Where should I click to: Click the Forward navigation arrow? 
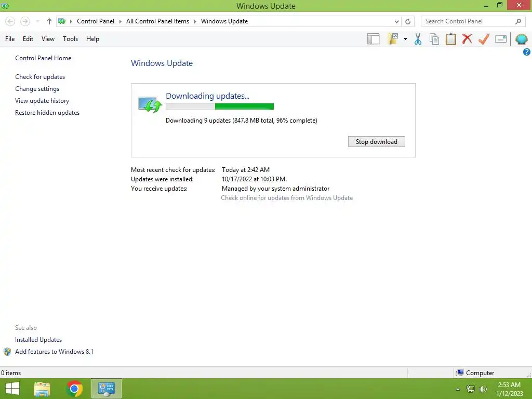pyautogui.click(x=25, y=21)
